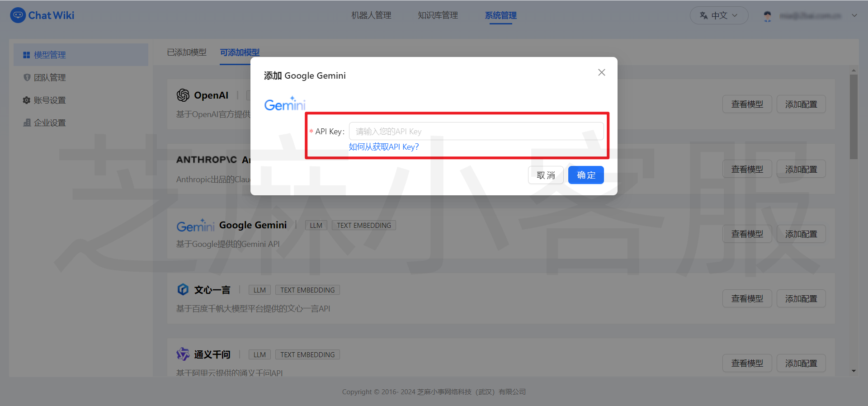Switch to the 可添加模型 tab
This screenshot has height=406, width=868.
click(240, 52)
